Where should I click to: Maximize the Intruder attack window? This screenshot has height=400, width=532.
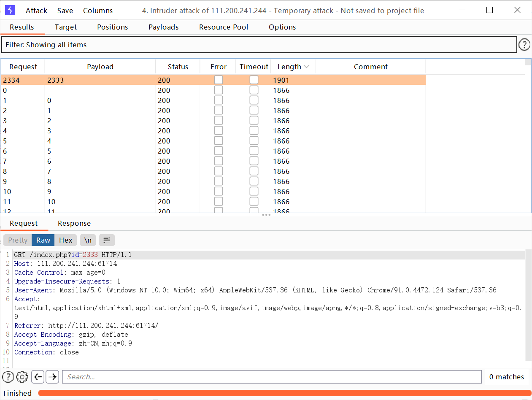coord(489,10)
